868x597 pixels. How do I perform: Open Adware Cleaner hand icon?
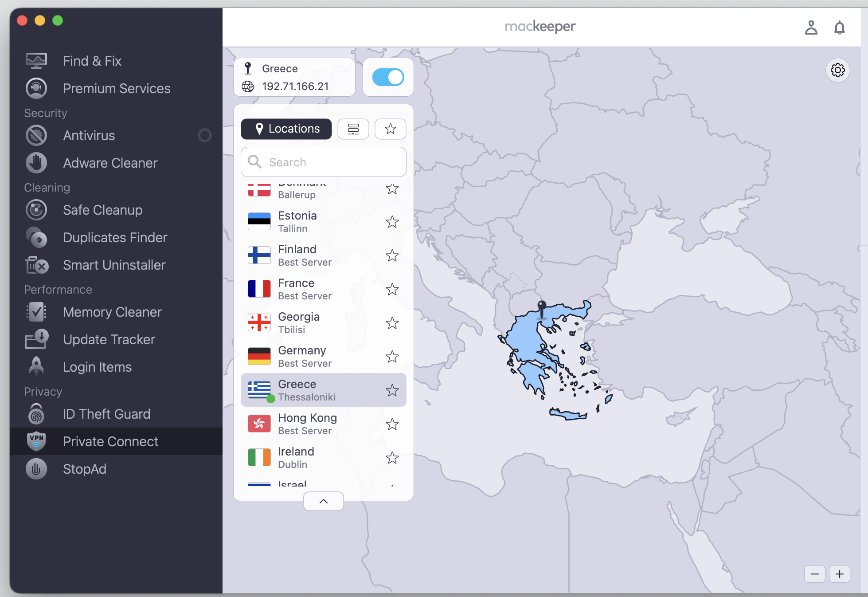pos(36,163)
